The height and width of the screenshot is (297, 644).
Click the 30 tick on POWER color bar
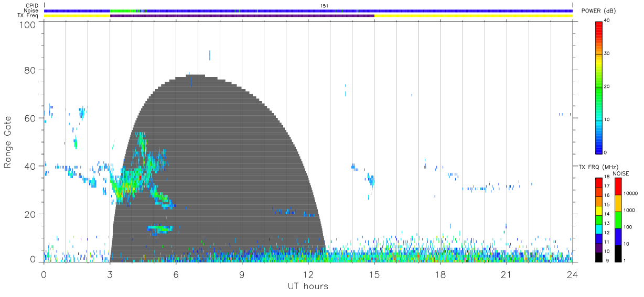click(608, 53)
